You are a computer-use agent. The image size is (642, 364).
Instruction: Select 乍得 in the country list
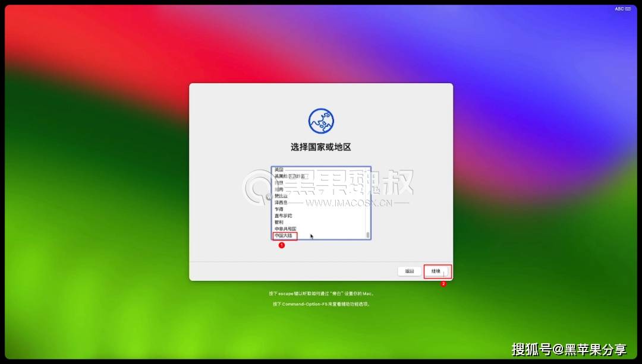(279, 209)
